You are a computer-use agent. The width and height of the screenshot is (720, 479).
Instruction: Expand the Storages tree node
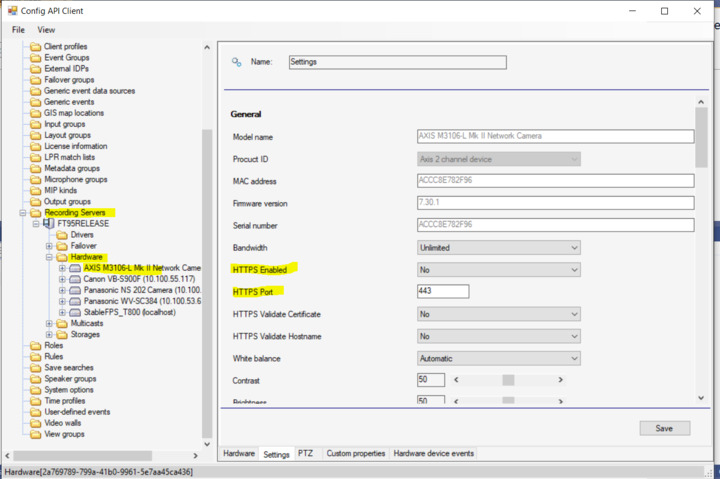(x=49, y=334)
